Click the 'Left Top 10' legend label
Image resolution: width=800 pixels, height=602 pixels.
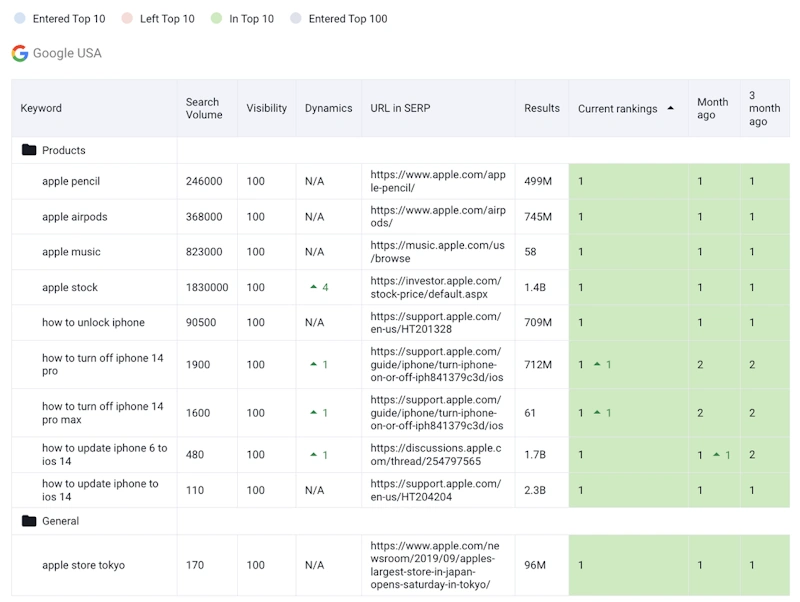tap(167, 19)
